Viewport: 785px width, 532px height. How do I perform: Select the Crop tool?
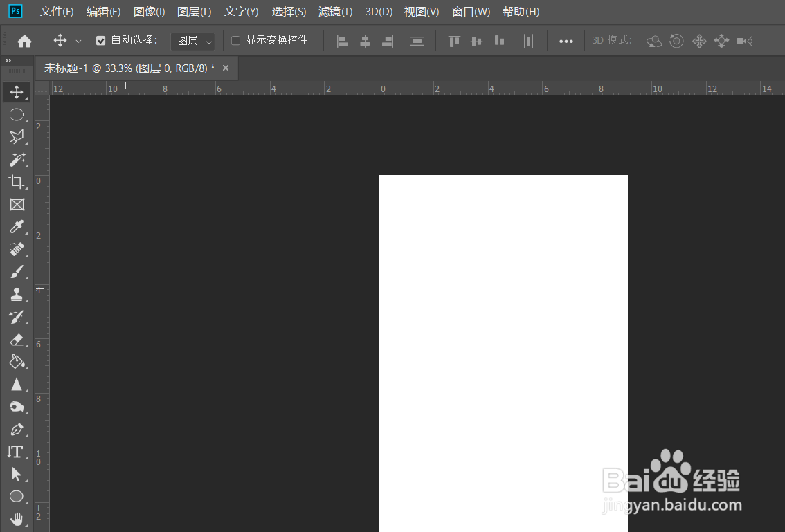pos(17,182)
